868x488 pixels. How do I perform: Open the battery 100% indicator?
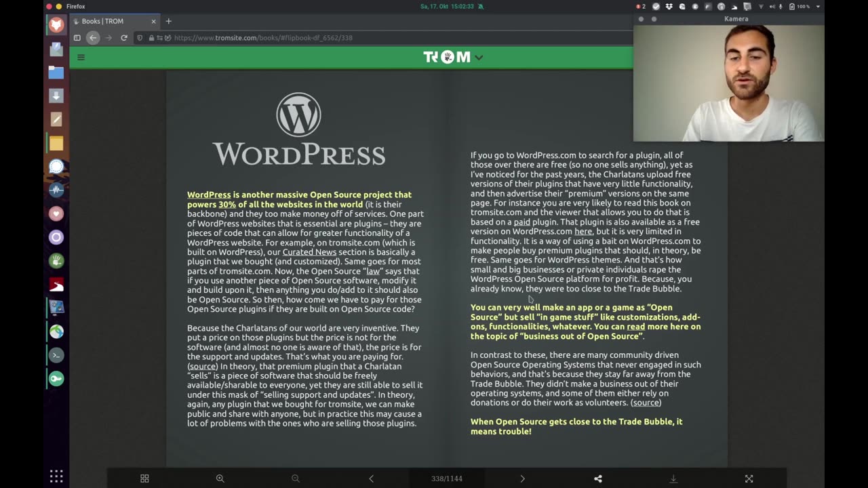(799, 6)
